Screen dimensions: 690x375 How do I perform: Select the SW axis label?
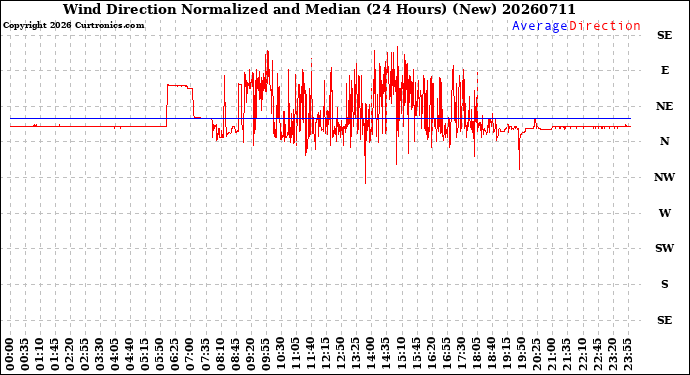[x=664, y=248]
